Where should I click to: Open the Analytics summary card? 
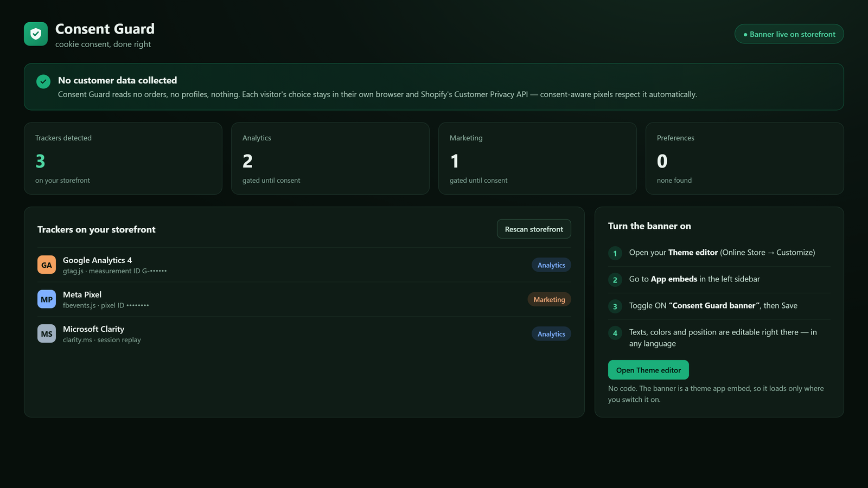click(330, 158)
